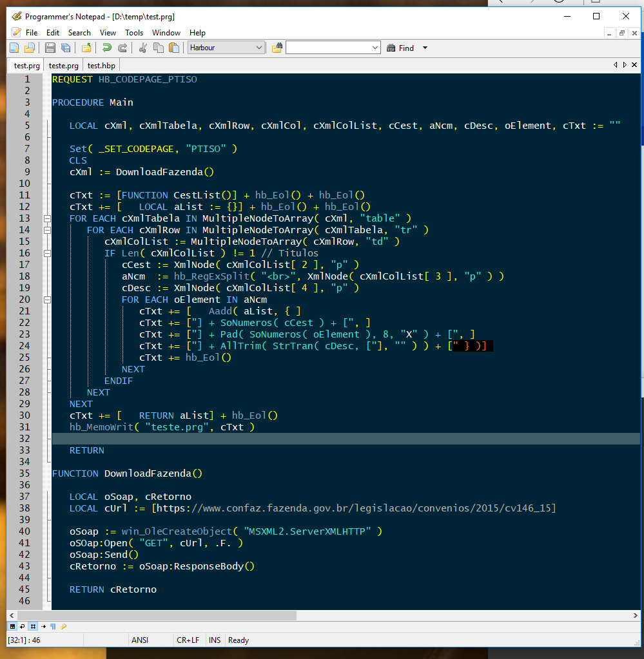Click the Open file icon

[x=29, y=48]
